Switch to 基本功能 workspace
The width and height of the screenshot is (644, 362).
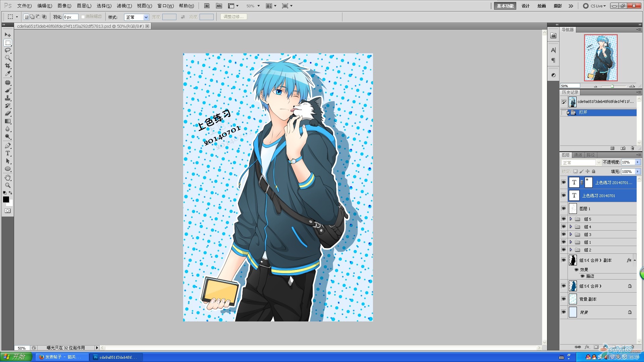pos(505,6)
